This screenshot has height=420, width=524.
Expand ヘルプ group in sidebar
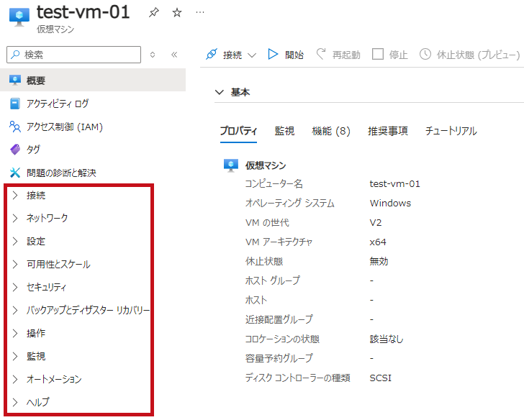click(x=15, y=402)
